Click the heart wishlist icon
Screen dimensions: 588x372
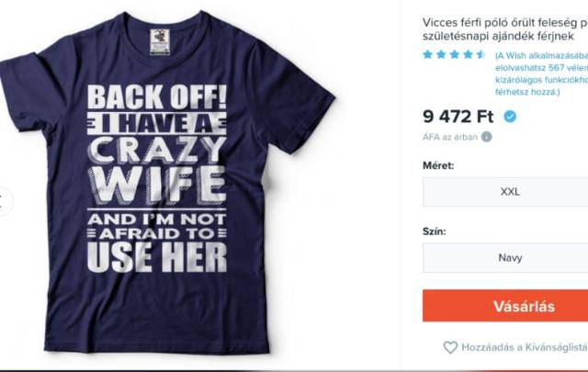click(x=450, y=348)
